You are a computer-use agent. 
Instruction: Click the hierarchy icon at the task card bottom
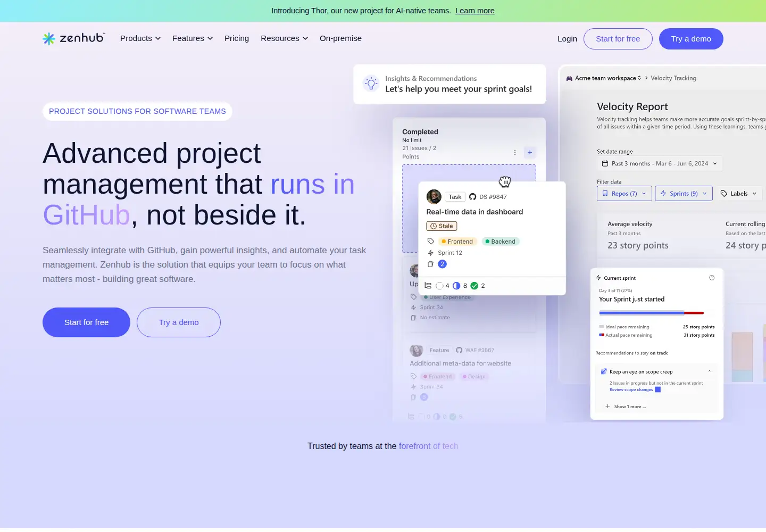click(x=428, y=286)
